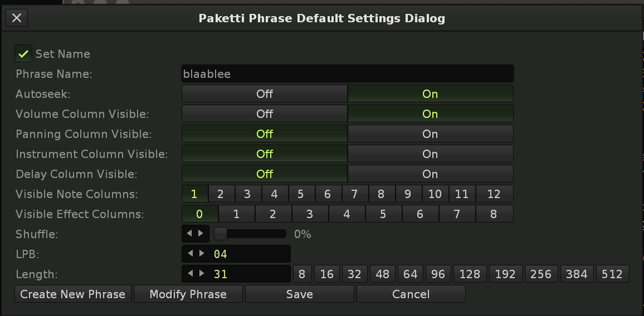Turn Autoseek Off
Screen dimensions: 644x316
tap(265, 94)
